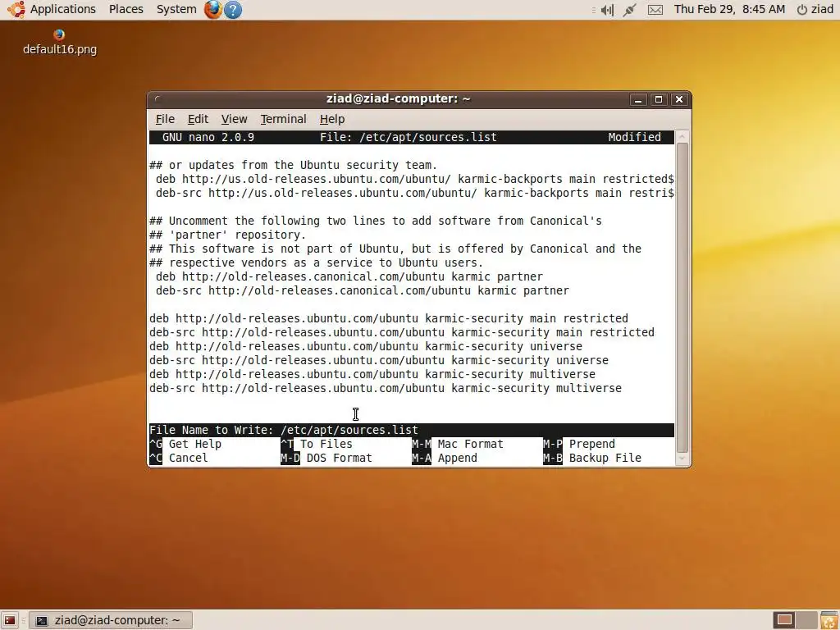Click the M-D DOS Format shortcut
The width and height of the screenshot is (840, 630).
(326, 458)
